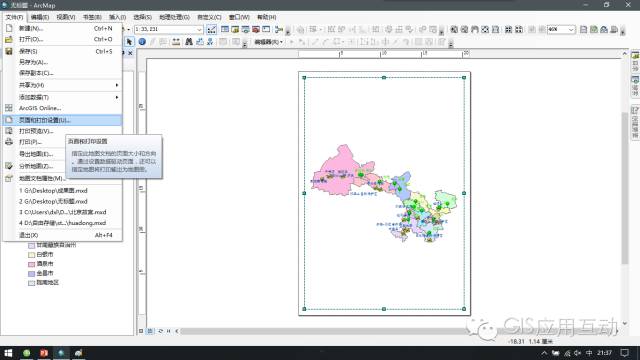
Task: Click the PowerPoint icon in the taskbar
Action: (x=44, y=353)
